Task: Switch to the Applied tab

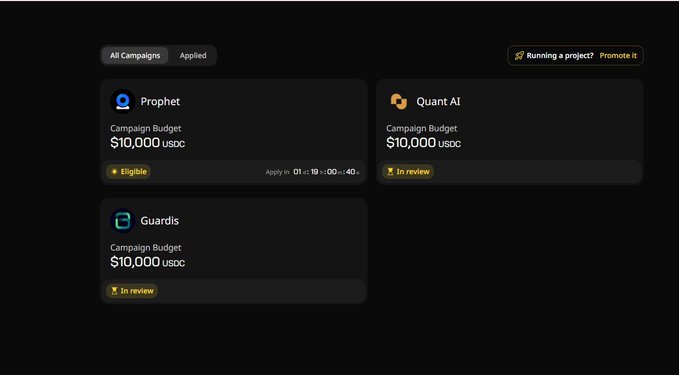Action: [193, 55]
